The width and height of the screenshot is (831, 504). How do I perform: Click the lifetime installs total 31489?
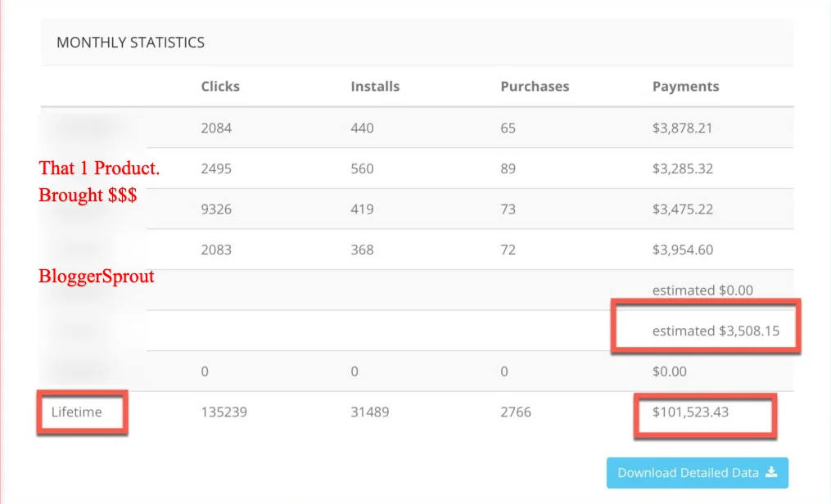pyautogui.click(x=370, y=412)
